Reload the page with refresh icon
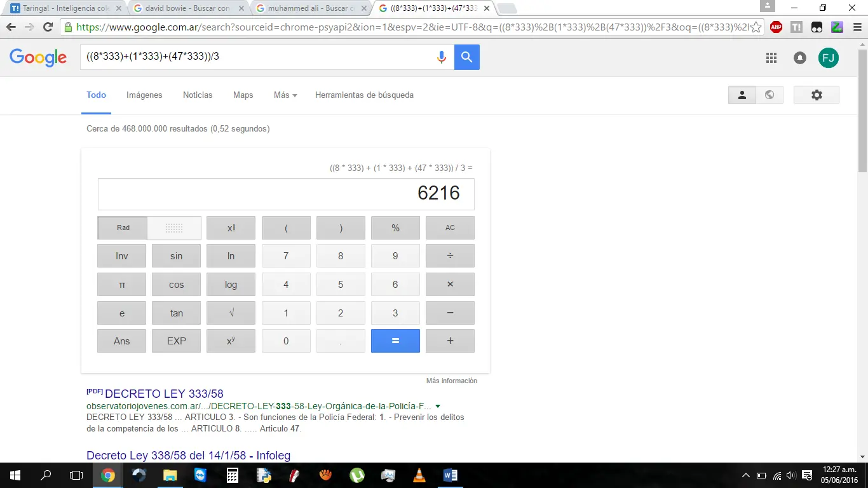This screenshot has width=868, height=488. point(48,27)
